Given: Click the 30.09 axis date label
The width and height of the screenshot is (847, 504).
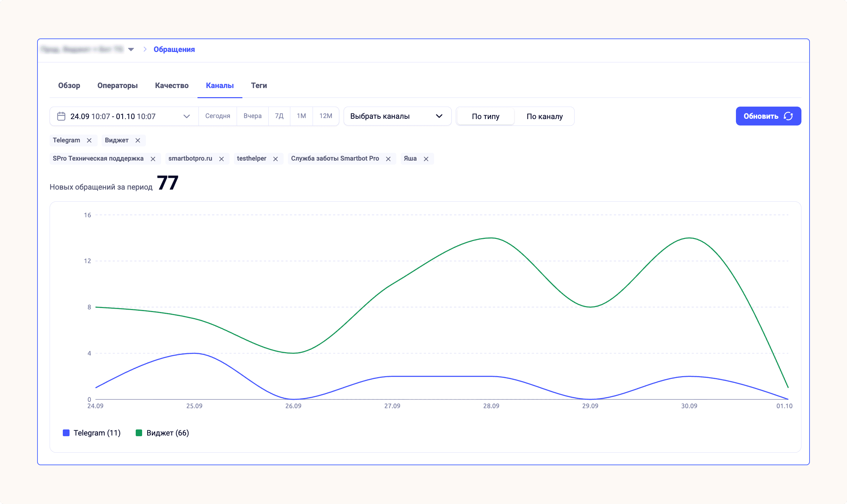Looking at the screenshot, I should [x=689, y=406].
